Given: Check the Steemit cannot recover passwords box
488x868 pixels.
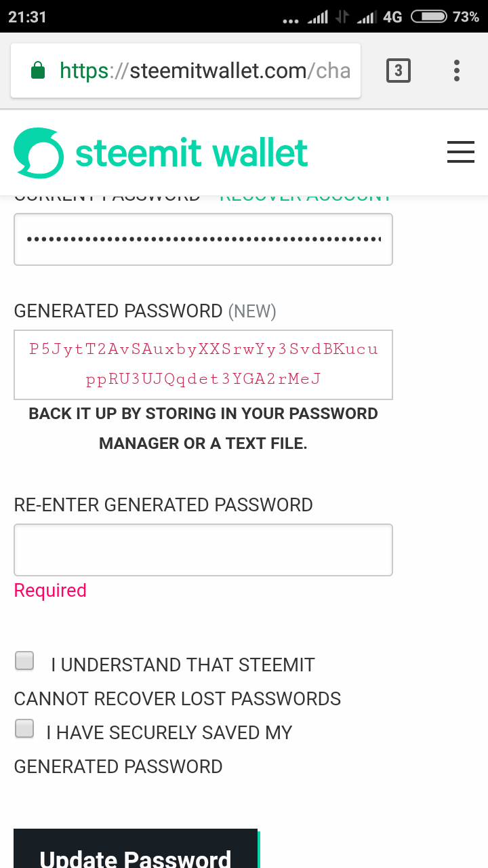Looking at the screenshot, I should 25,660.
